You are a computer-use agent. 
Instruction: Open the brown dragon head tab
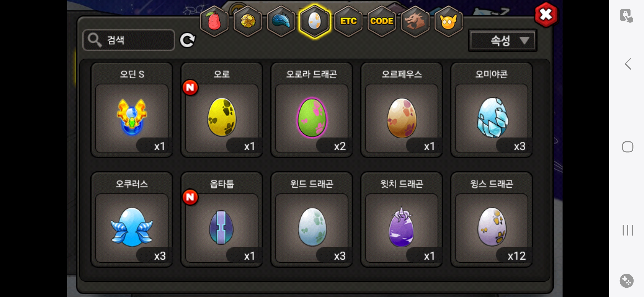tap(415, 21)
